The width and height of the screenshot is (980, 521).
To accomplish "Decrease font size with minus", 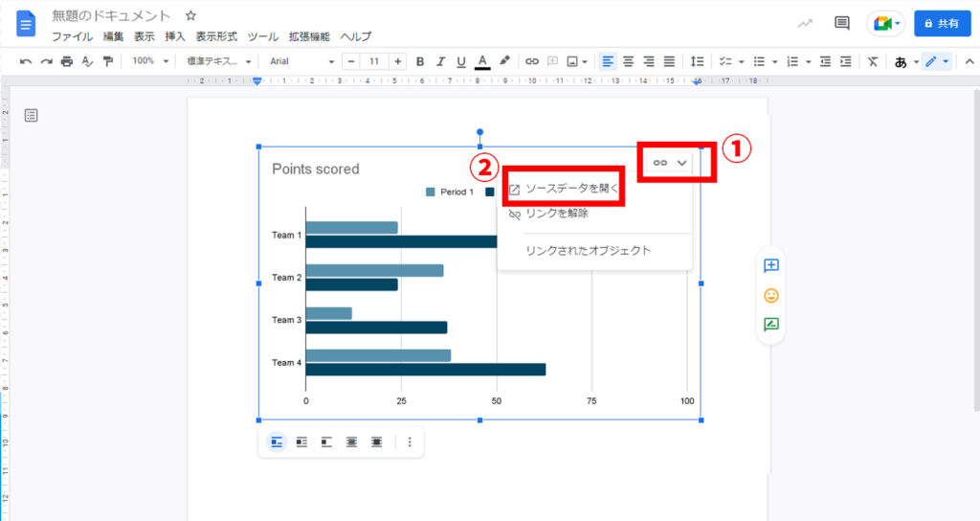I will tap(351, 61).
